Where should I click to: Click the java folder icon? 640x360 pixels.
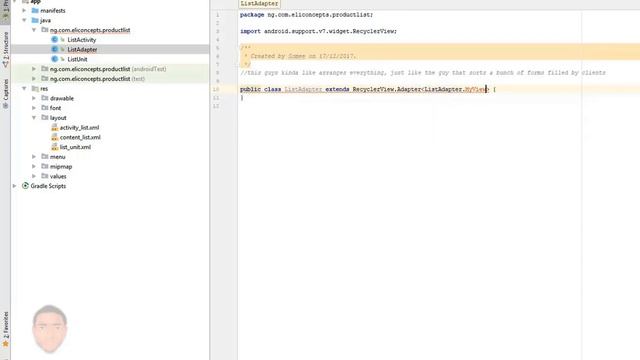coord(35,20)
